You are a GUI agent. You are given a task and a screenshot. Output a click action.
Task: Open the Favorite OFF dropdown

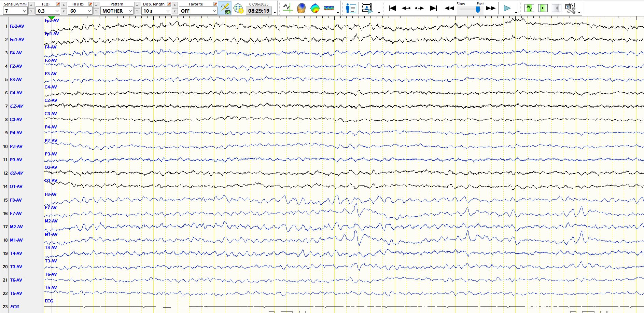point(214,11)
